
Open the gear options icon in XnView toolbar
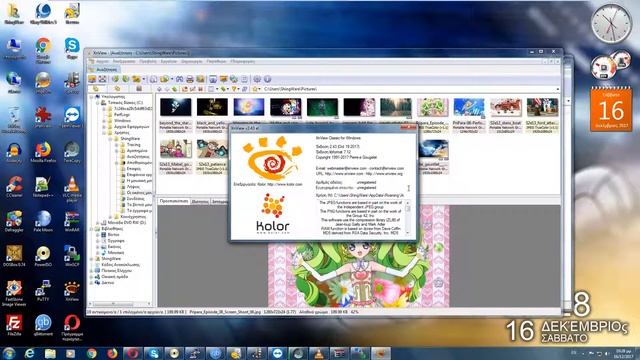[x=257, y=79]
